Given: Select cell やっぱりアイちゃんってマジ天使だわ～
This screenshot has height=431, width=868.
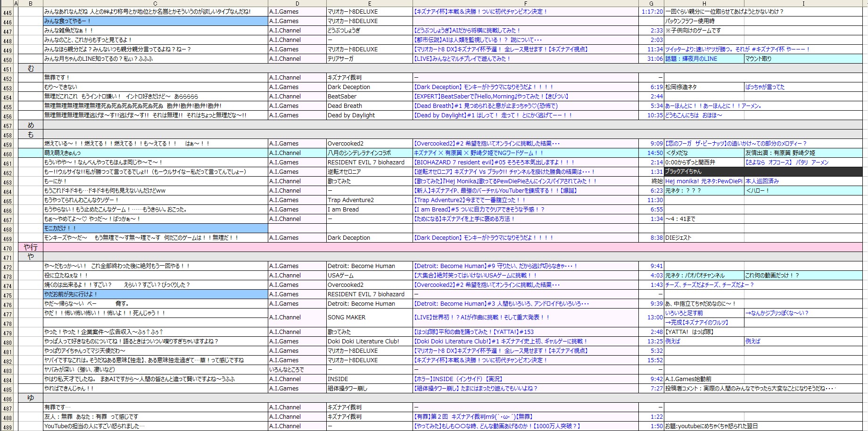Looking at the screenshot, I should 155,351.
